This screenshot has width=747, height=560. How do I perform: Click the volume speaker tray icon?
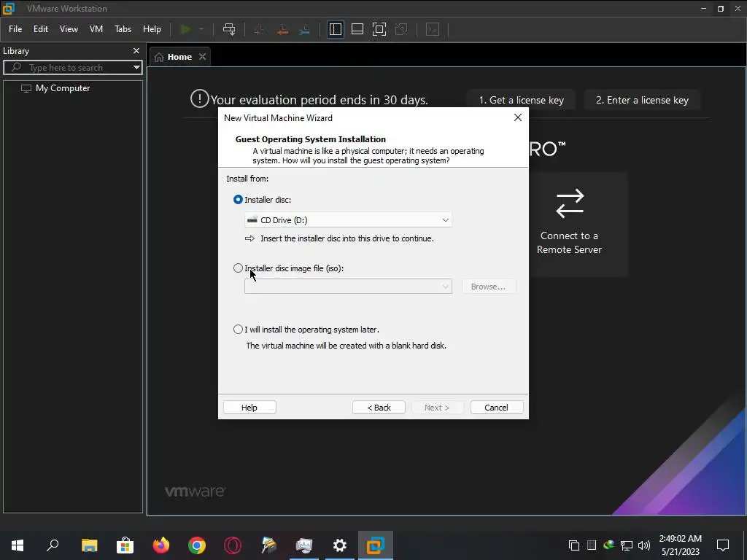(x=644, y=545)
